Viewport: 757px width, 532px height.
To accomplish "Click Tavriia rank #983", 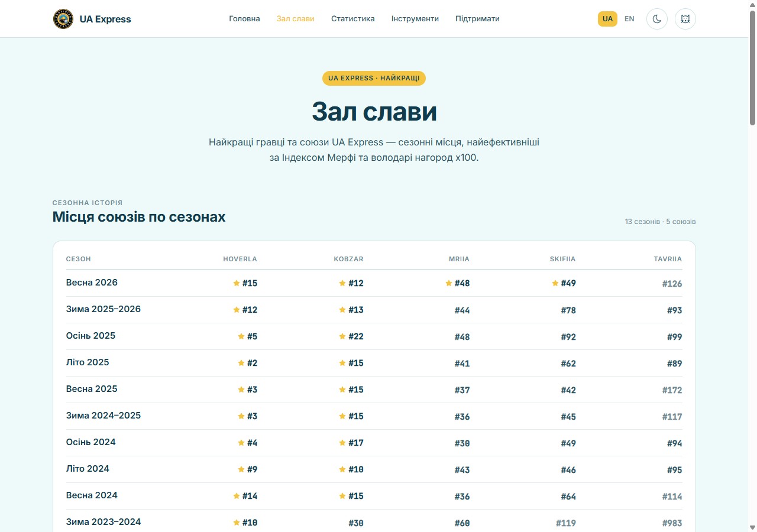I will (x=672, y=523).
